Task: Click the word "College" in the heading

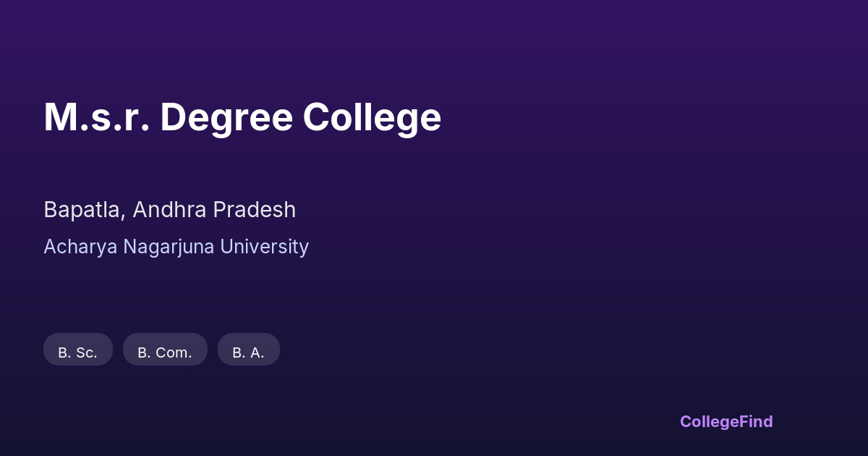Action: pos(372,117)
